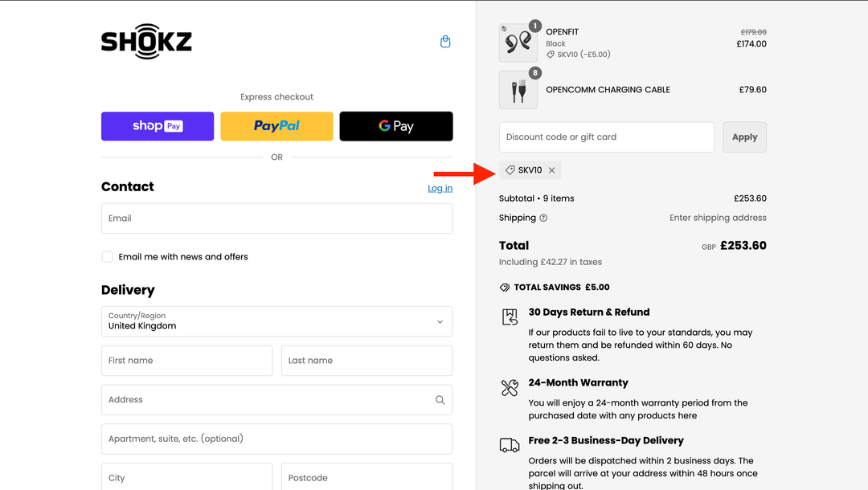Follow the Log in link
Screen dimensions: 868x490
(x=440, y=188)
